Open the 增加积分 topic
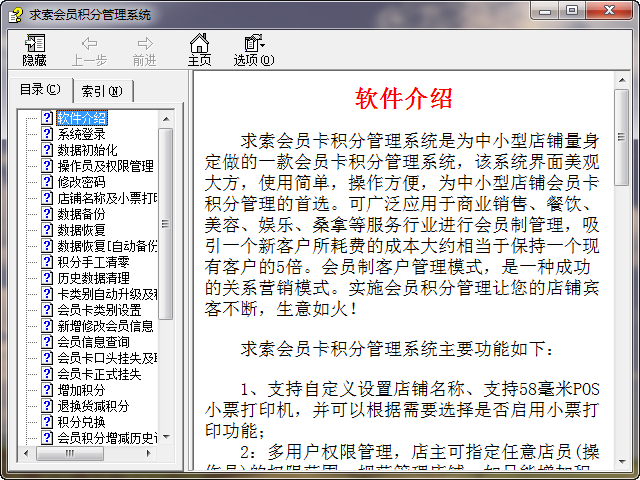Viewport: 640px width, 480px height. pos(81,390)
